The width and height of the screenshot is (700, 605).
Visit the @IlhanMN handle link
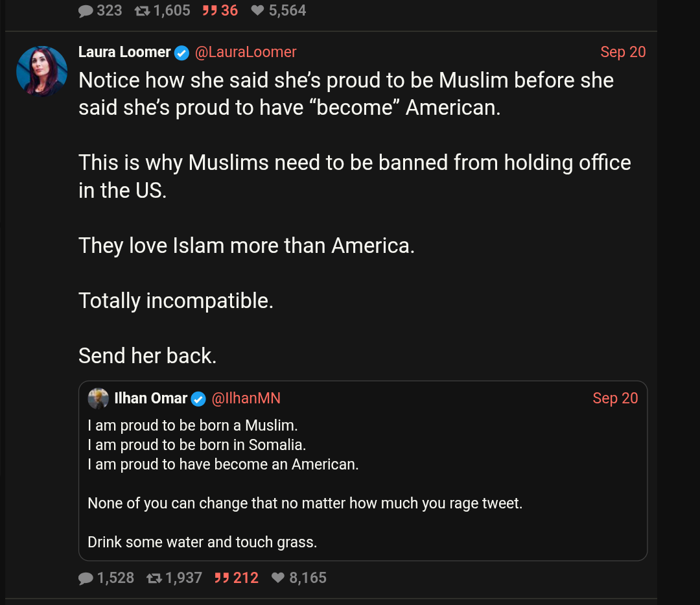click(246, 398)
